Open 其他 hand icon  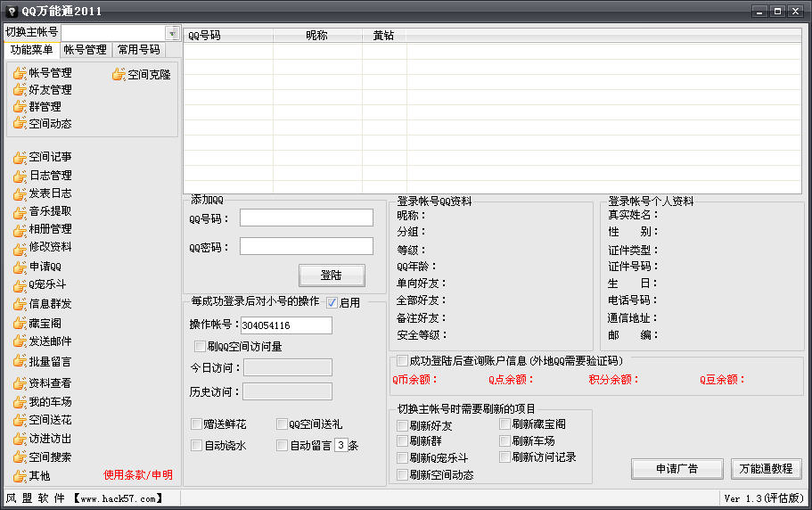[x=20, y=476]
